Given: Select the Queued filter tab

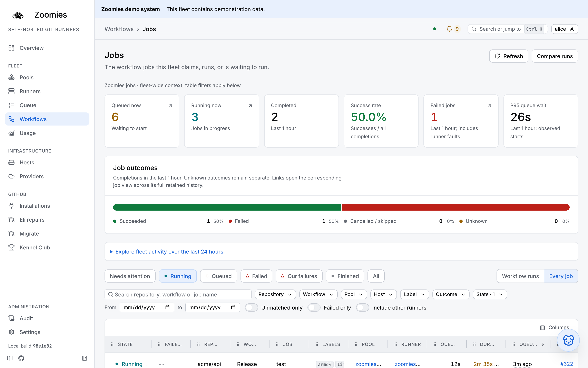Looking at the screenshot, I should pyautogui.click(x=218, y=276).
